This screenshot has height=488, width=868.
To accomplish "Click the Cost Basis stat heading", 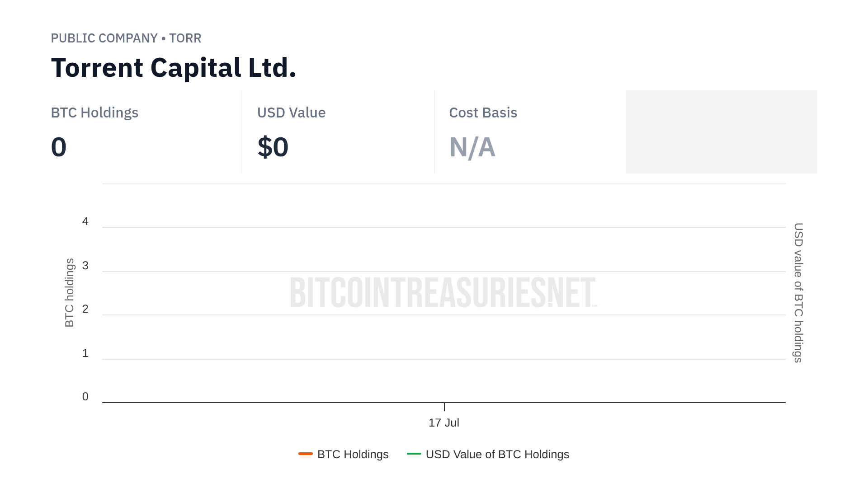I will [x=483, y=113].
